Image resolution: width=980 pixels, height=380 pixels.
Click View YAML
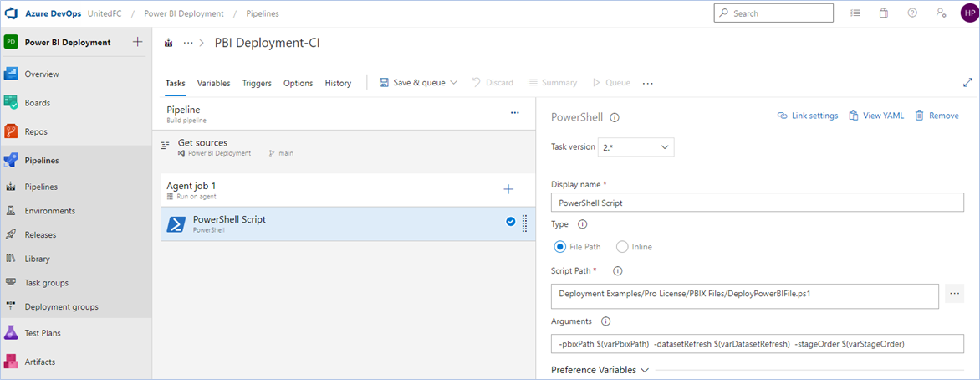coord(876,116)
